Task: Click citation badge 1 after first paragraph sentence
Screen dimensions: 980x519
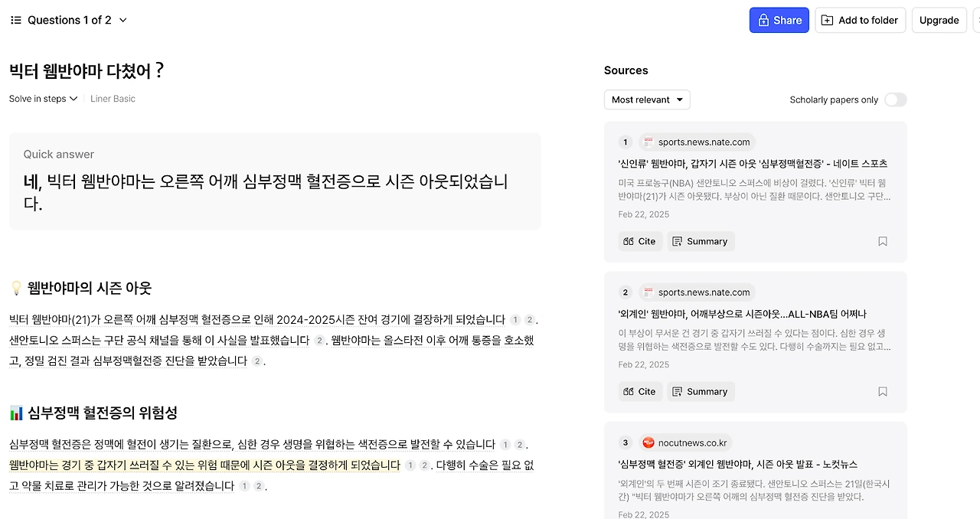Action: pyautogui.click(x=515, y=320)
